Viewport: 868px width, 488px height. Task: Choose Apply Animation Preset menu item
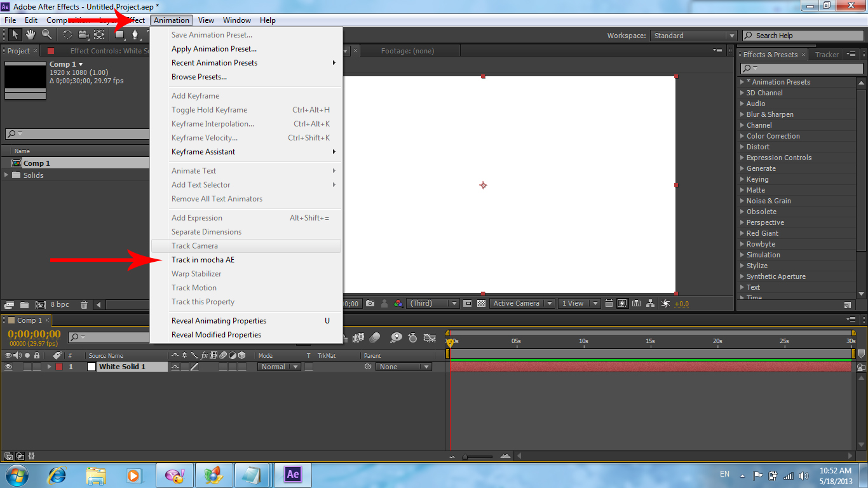tap(214, 49)
